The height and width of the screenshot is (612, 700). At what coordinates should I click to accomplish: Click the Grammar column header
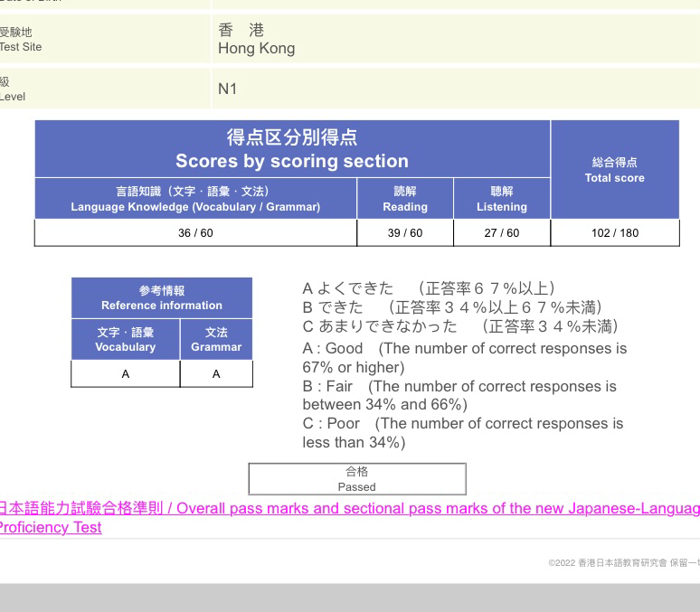(x=216, y=339)
